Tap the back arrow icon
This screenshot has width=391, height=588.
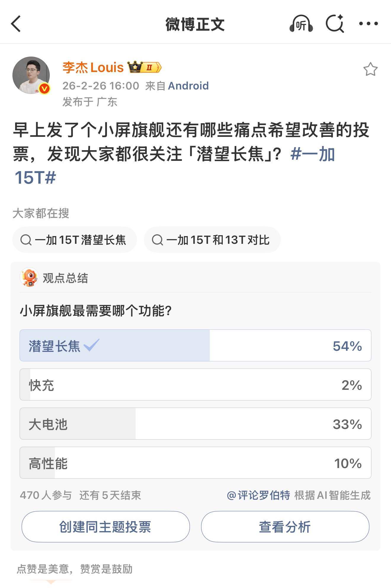pos(16,24)
